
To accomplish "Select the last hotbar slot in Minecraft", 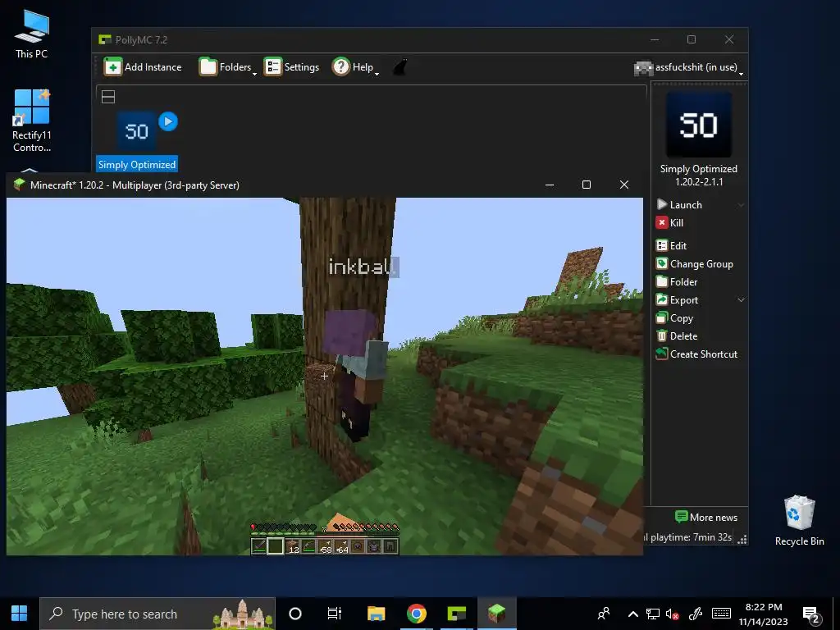I will [390, 546].
